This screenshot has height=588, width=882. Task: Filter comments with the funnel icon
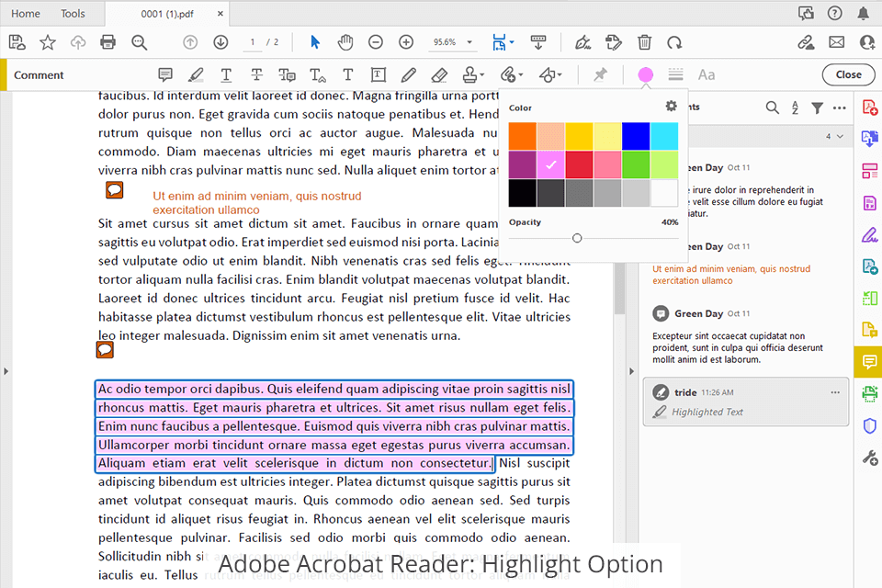(x=818, y=107)
